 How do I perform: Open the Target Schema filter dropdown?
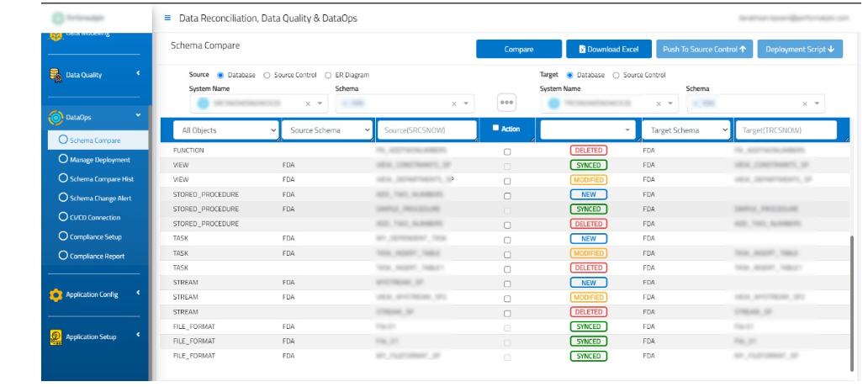tap(685, 130)
